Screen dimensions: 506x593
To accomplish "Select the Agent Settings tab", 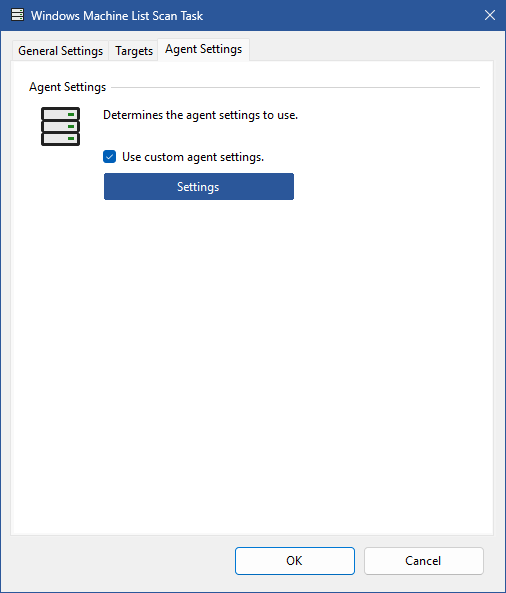I will [203, 49].
